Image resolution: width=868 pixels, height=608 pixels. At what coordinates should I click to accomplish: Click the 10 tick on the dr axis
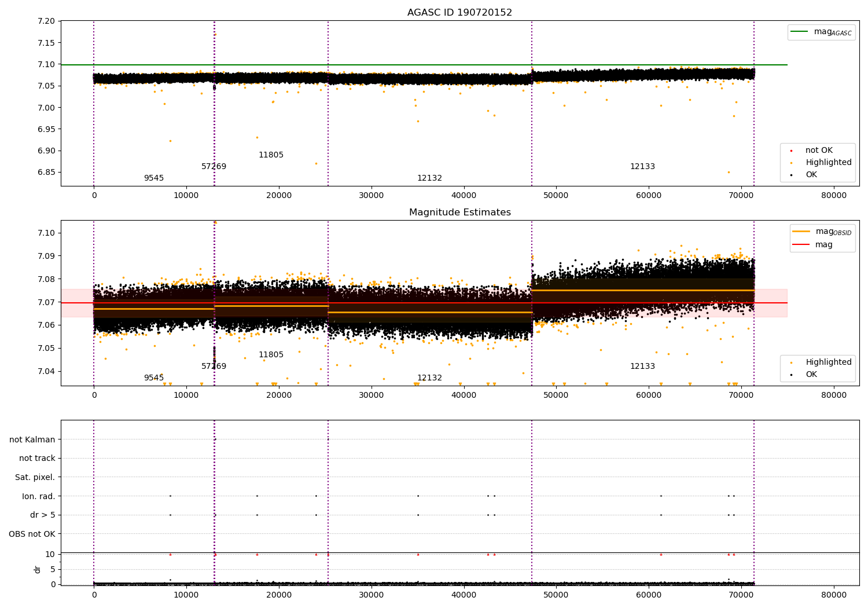(50, 554)
